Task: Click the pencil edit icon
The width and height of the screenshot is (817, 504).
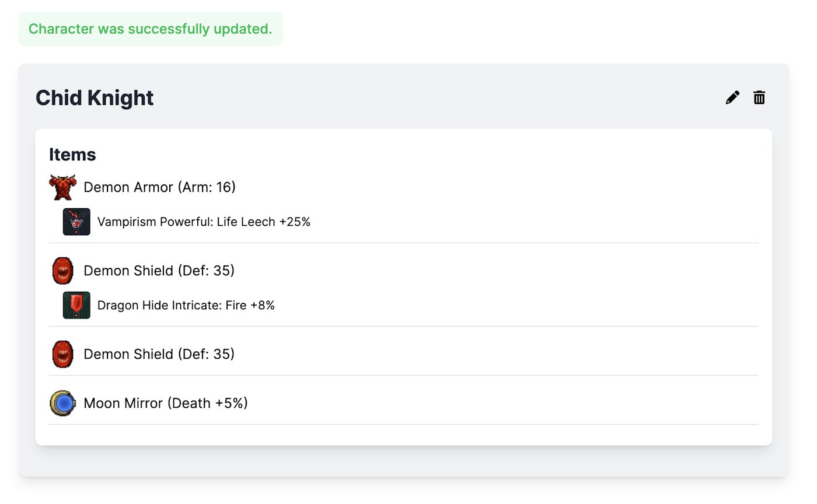Action: [732, 98]
